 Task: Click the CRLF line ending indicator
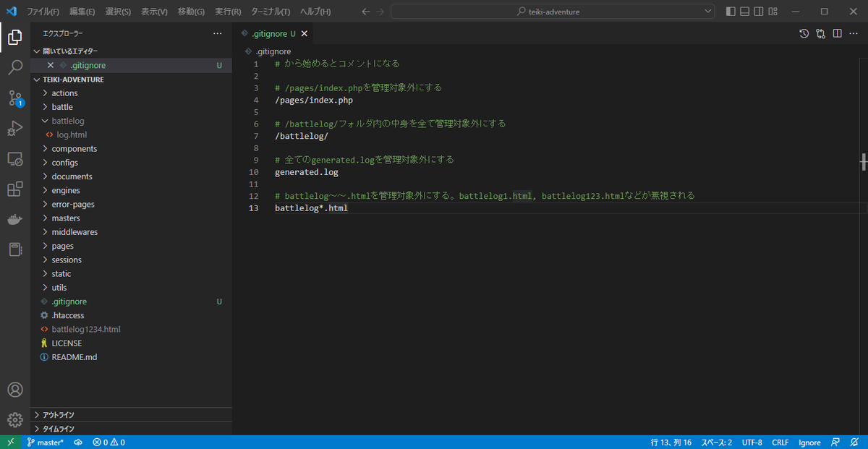tap(780, 442)
